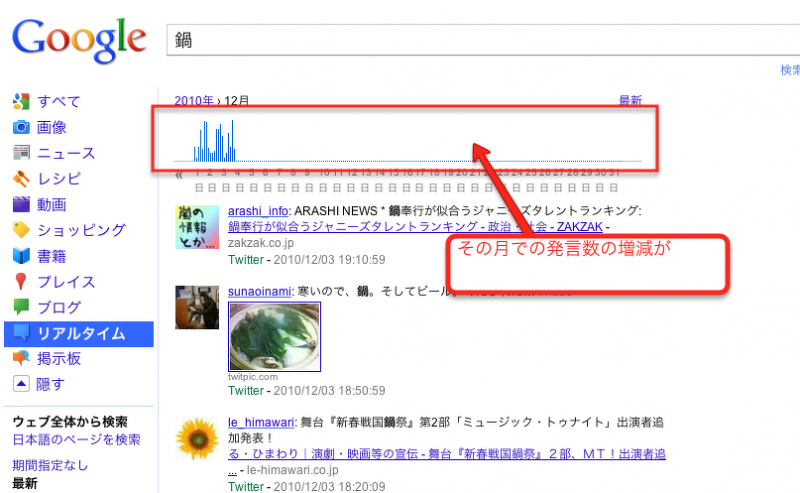This screenshot has height=493, width=800.
Task: Open the 掲示板 search mode label
Action: coord(59,359)
